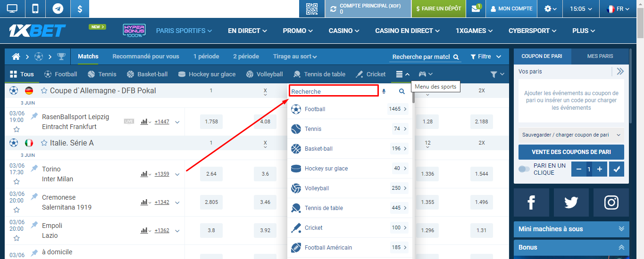644x259 pixels.
Task: Expand markets chevron for Empoli vs Lazio
Action: [x=177, y=231]
